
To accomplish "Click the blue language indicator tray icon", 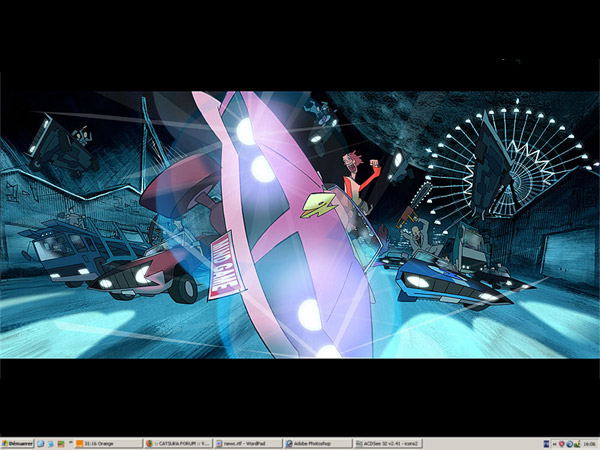I will (x=546, y=444).
